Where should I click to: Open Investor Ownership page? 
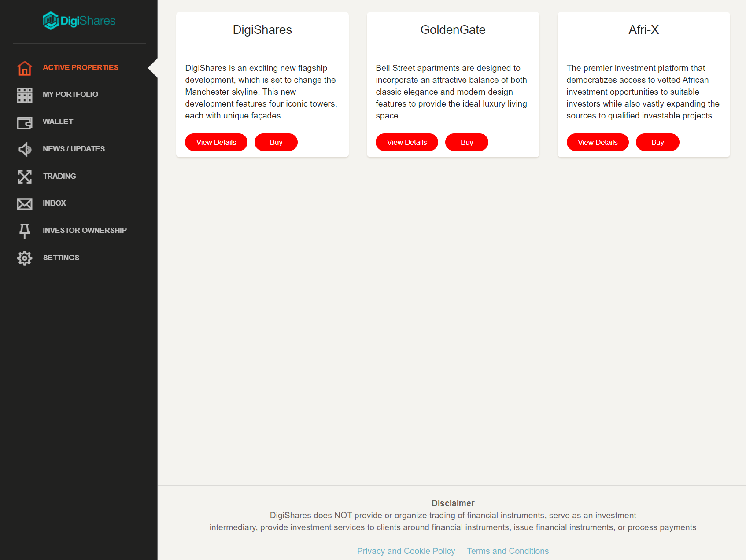coord(85,230)
